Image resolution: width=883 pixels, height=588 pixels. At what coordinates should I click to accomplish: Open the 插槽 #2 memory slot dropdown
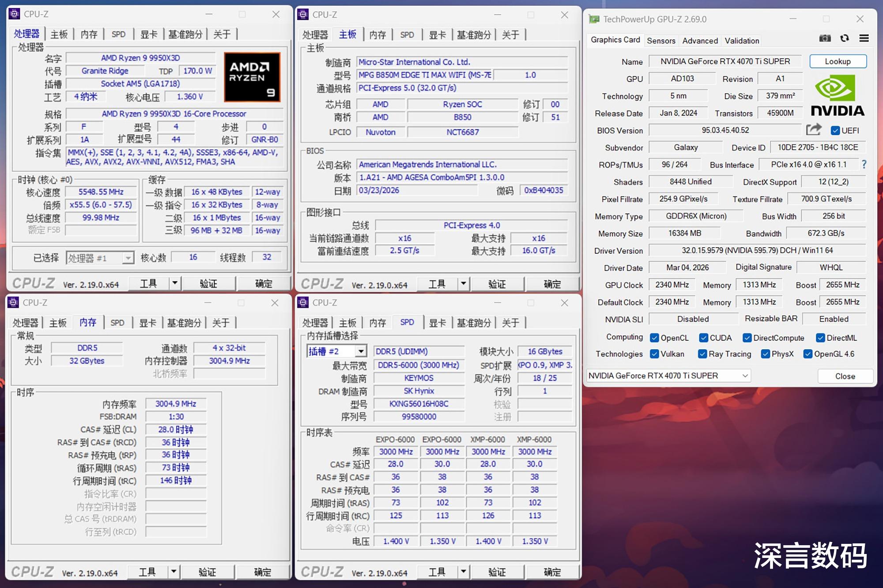361,351
